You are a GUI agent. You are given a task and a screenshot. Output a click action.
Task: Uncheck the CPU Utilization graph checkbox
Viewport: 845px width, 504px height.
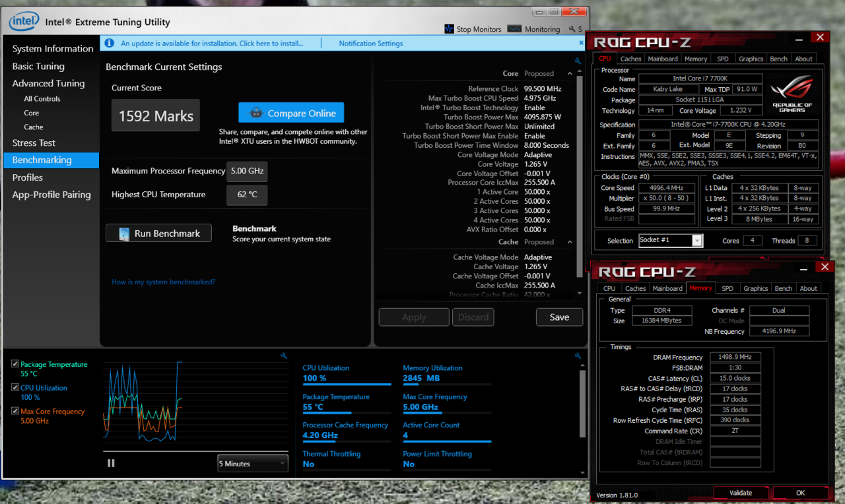tap(15, 388)
